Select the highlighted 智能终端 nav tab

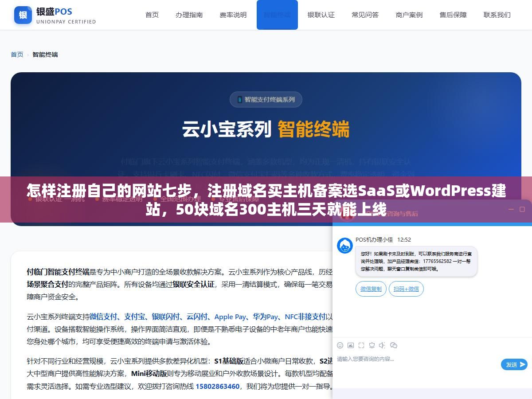pos(277,15)
